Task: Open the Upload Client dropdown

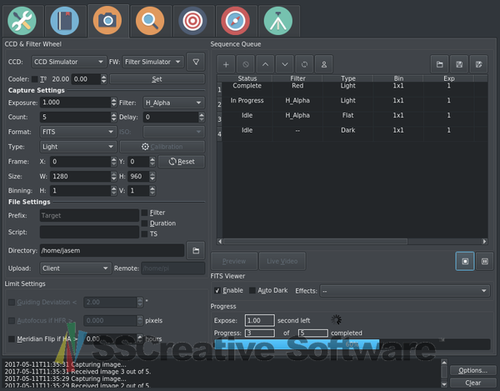Action: [75, 268]
